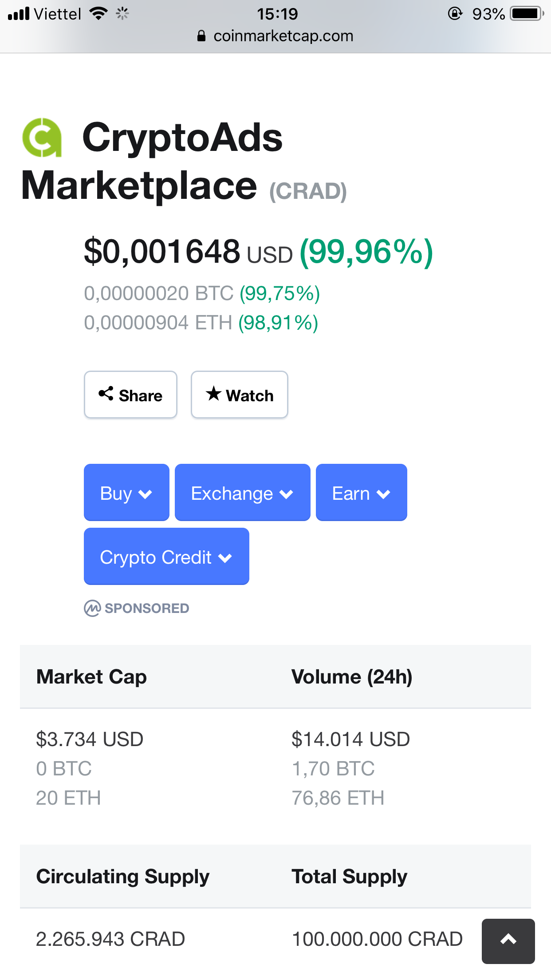Tap the SPONSORED label text
551x980 pixels.
pyautogui.click(x=147, y=608)
